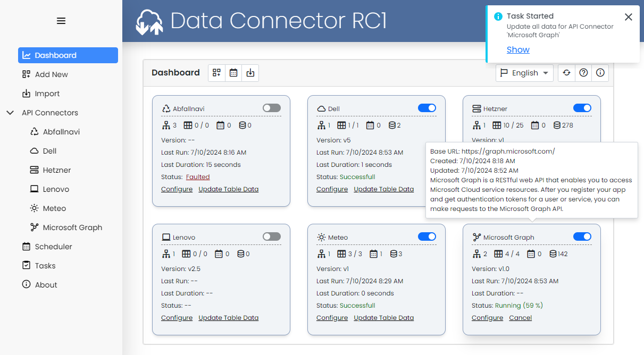The width and height of the screenshot is (644, 355).
Task: Collapse the API Connectors tree section
Action: (10, 113)
